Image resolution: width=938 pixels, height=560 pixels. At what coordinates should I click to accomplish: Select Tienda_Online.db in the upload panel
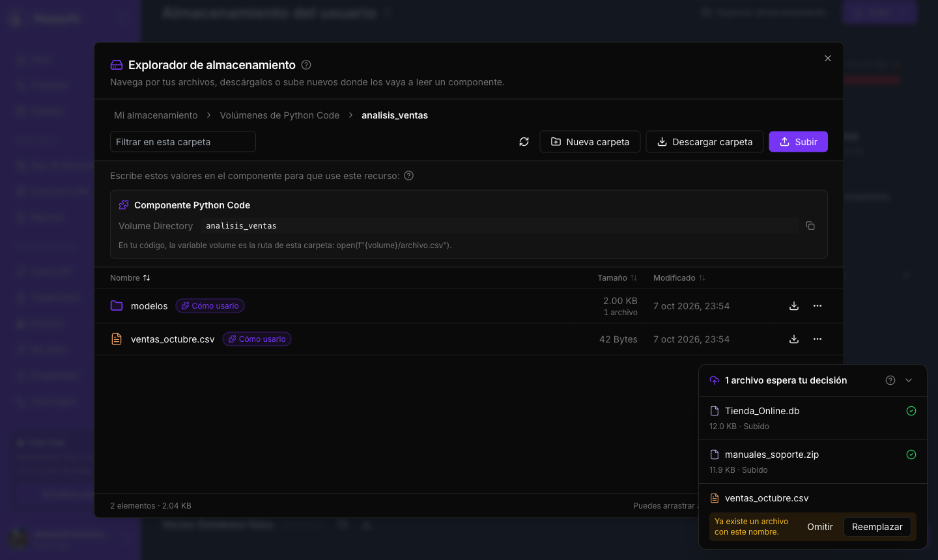click(762, 411)
